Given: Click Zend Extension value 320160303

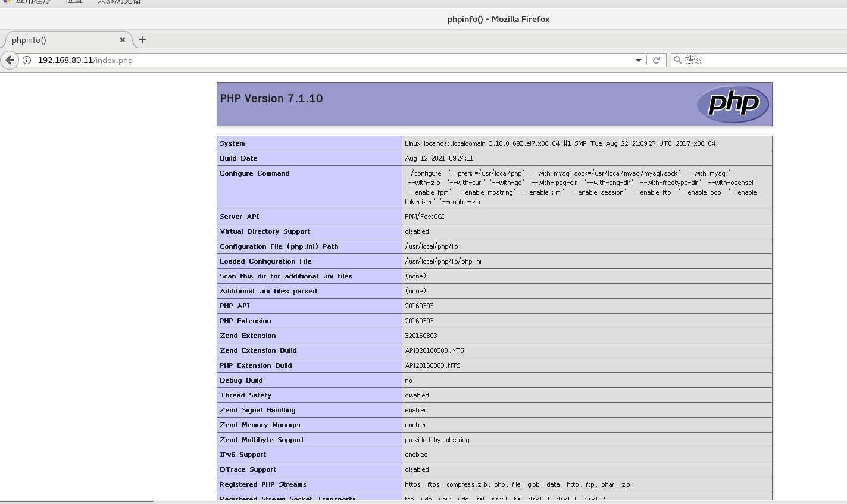Looking at the screenshot, I should tap(421, 336).
